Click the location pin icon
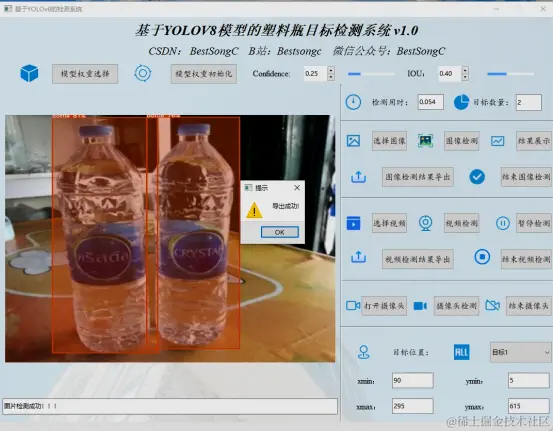This screenshot has height=432, width=554. click(364, 352)
